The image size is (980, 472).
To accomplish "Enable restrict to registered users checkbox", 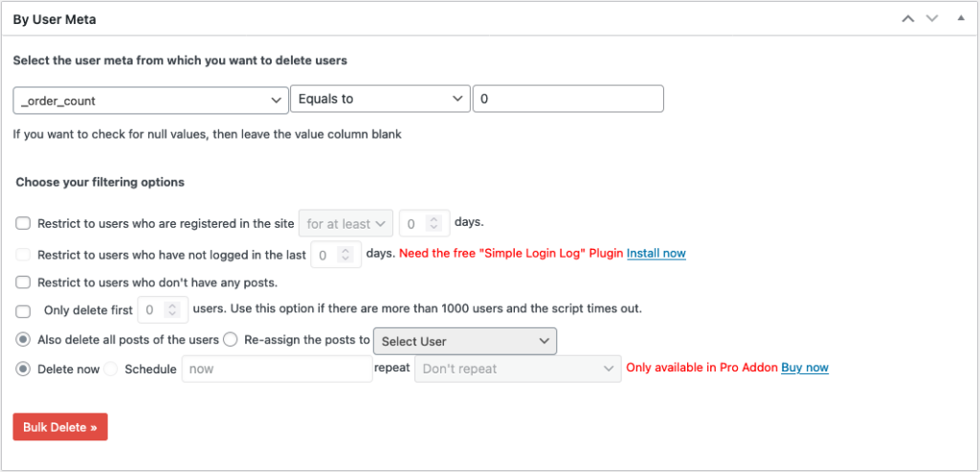I will coord(23,223).
